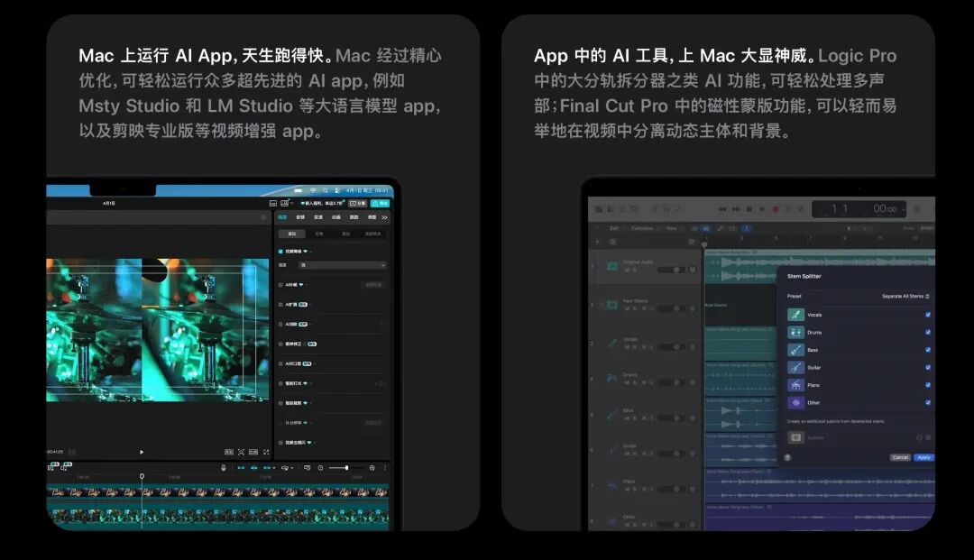This screenshot has width=974, height=560.
Task: Open the LCD display mode dropdown arrow
Action: coord(903,209)
